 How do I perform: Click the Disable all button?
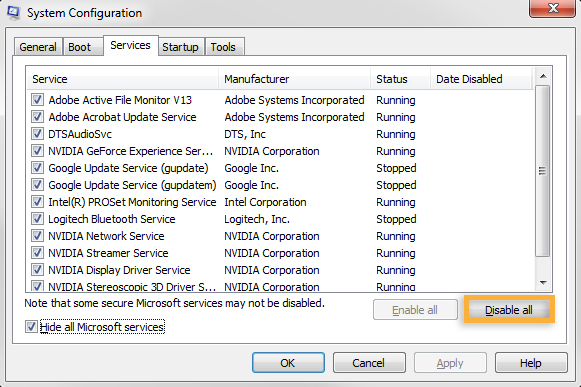pyautogui.click(x=509, y=310)
